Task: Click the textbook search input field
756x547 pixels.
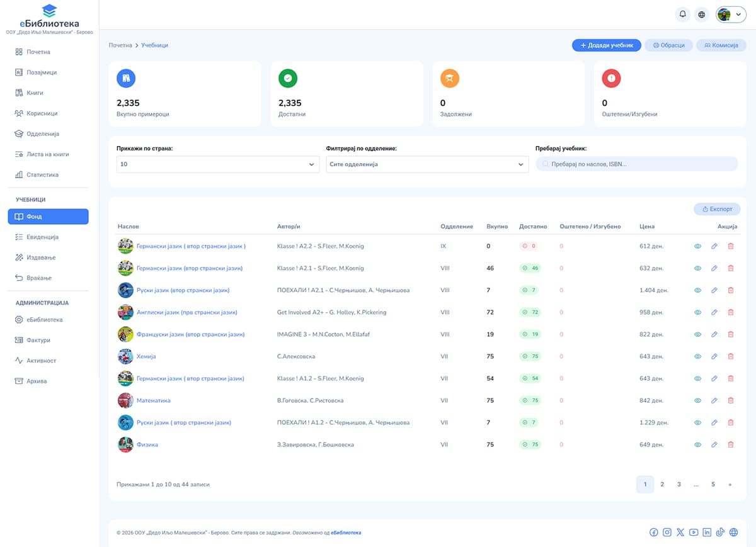Action: 636,164
